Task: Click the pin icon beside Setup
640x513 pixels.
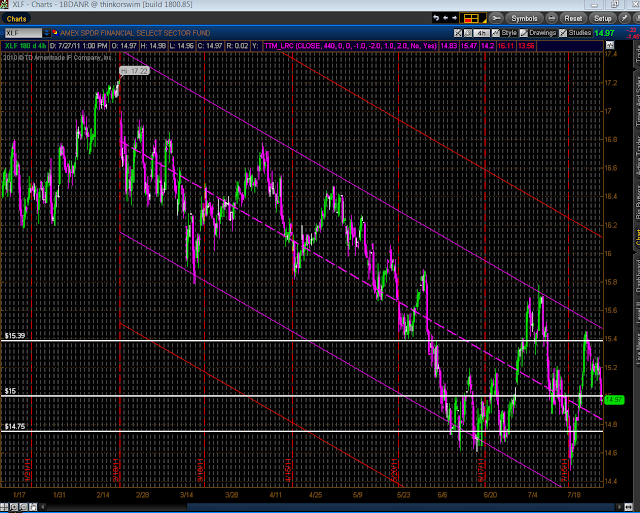Action: 624,18
